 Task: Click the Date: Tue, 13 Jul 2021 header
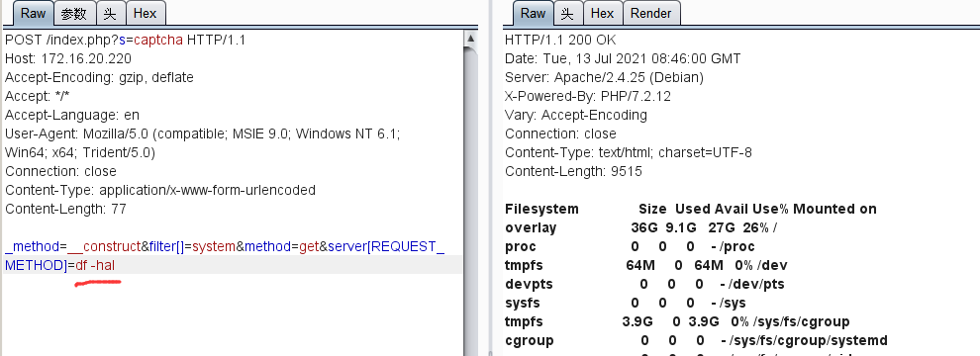(623, 58)
